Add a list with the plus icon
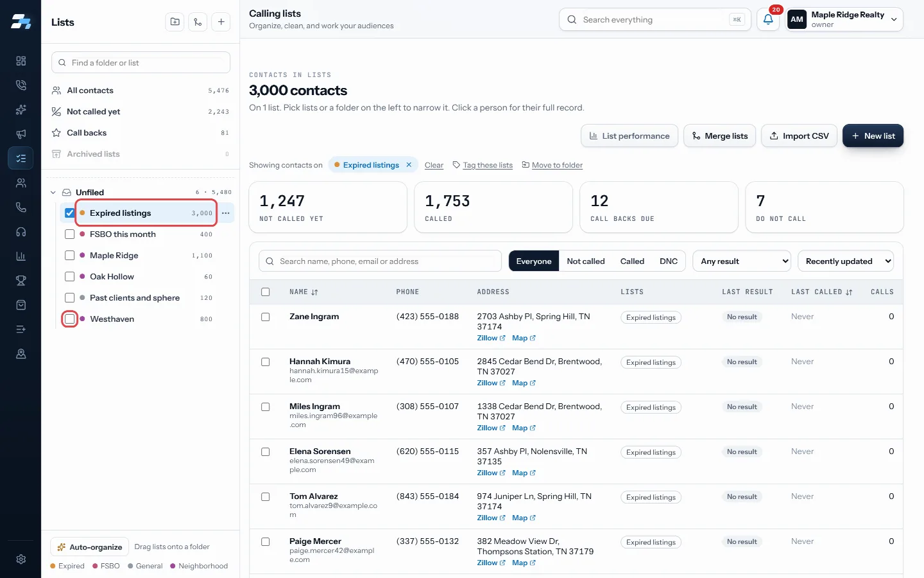 pyautogui.click(x=221, y=22)
